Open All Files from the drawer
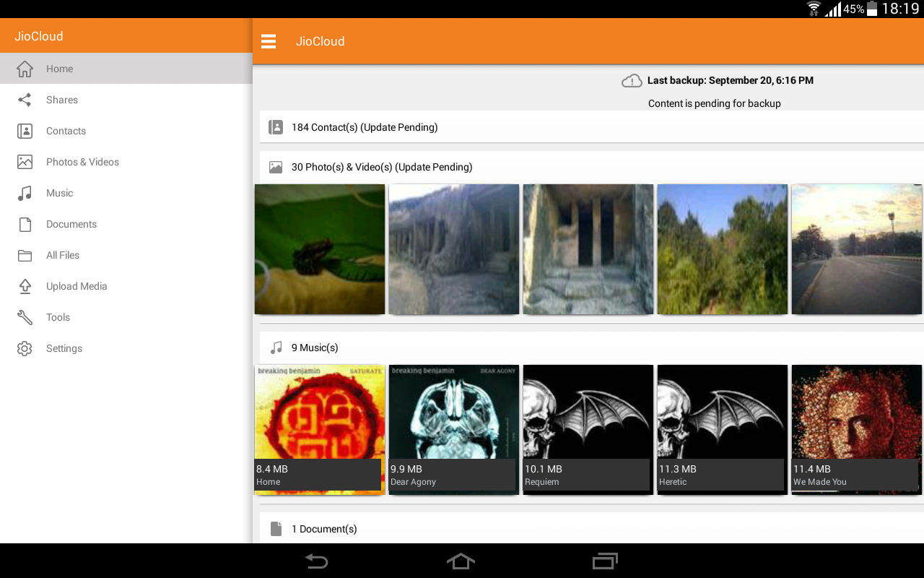Screen dimensions: 924x578 tap(126, 255)
